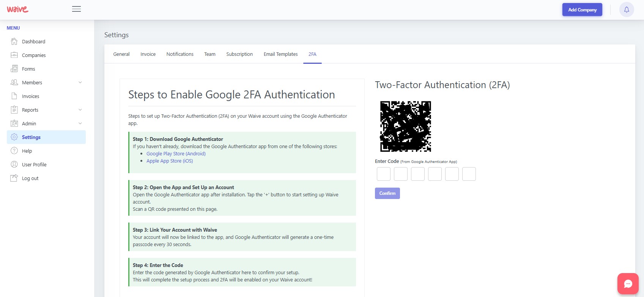The image size is (644, 297).
Task: Click 'Step 3: Link Your Account' heading
Action: point(175,230)
